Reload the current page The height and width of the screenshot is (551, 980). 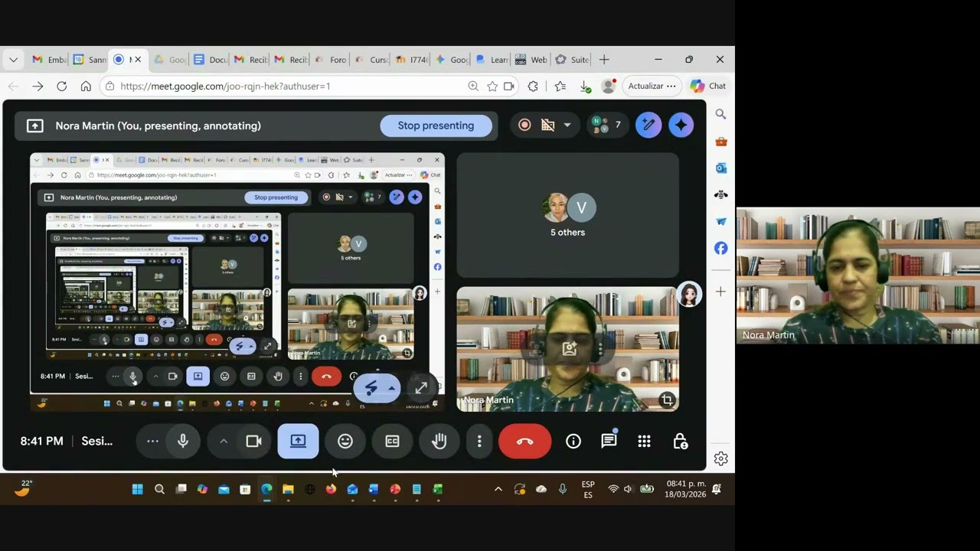[x=61, y=86]
